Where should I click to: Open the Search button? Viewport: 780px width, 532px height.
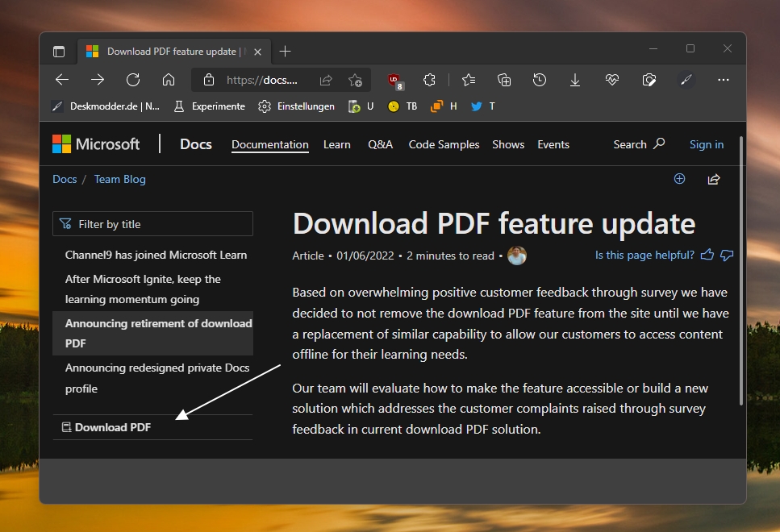pos(639,144)
